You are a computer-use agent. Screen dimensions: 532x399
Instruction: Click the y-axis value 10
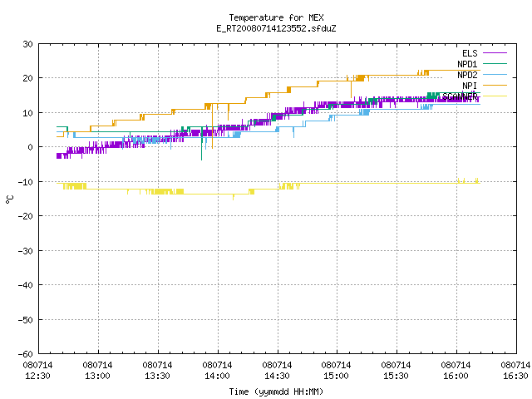click(27, 113)
